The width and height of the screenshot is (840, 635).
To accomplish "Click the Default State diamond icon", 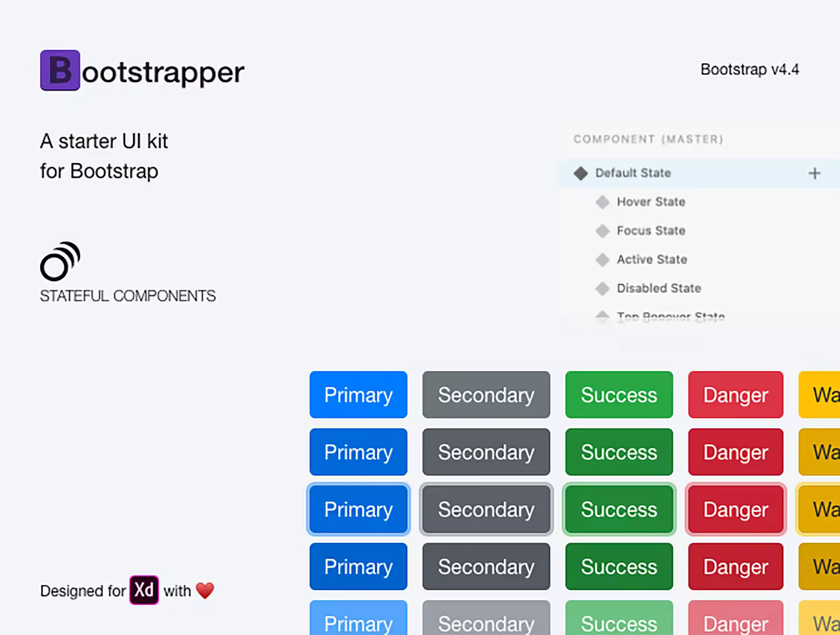I will [x=581, y=173].
